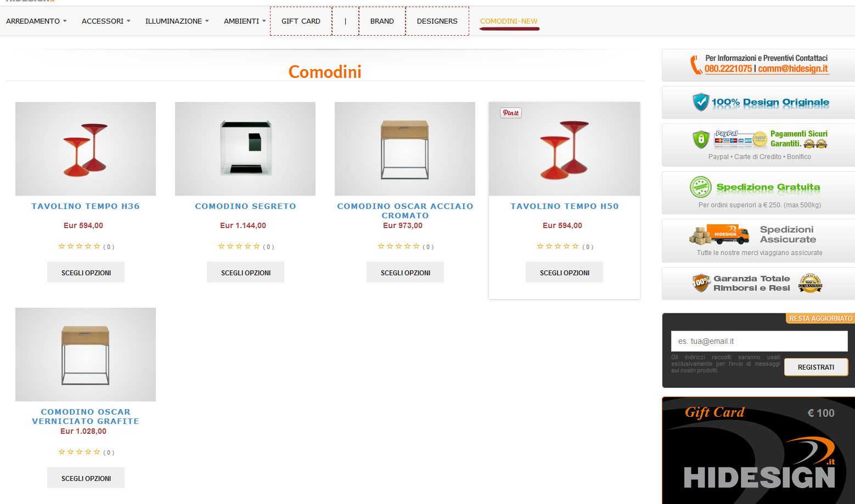Click the green Spedizione Gratuita stamp icon

(701, 188)
